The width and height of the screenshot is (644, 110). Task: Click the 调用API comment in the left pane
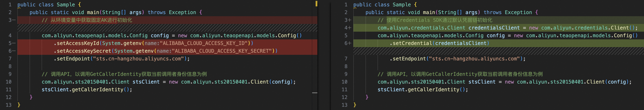click(124, 74)
